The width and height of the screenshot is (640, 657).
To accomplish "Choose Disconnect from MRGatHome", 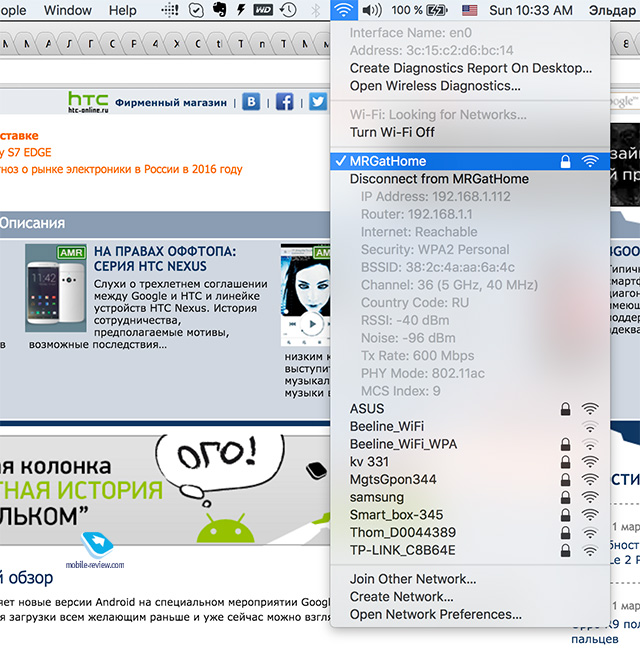I will point(470,179).
